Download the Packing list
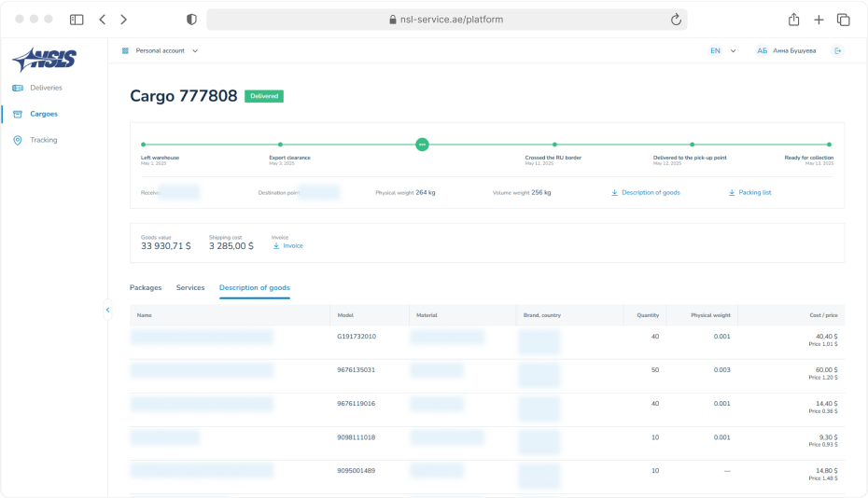868x498 pixels. [x=749, y=192]
